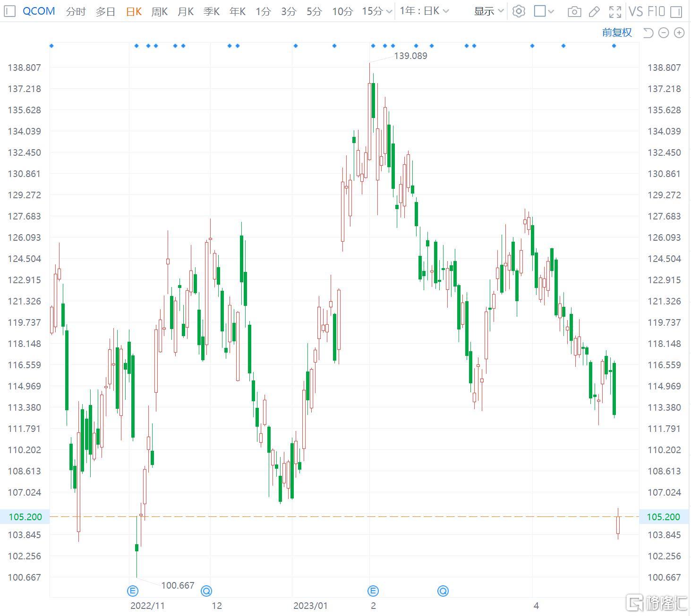Screen dimensions: 691x616
Task: Zoom in chart with plus icon
Action: pyautogui.click(x=679, y=33)
